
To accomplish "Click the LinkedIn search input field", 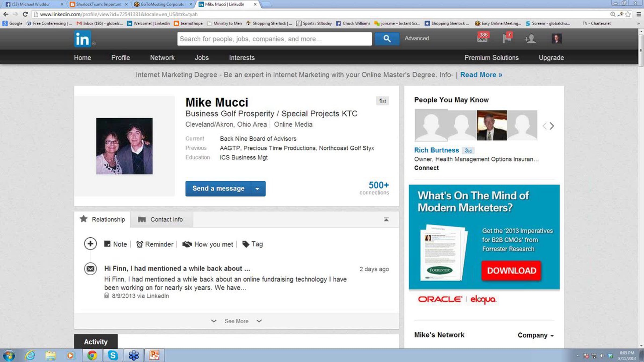I will [x=274, y=39].
